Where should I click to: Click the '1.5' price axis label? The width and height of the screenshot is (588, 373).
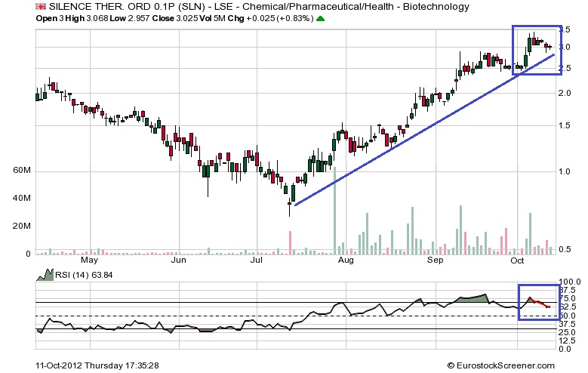(x=565, y=125)
